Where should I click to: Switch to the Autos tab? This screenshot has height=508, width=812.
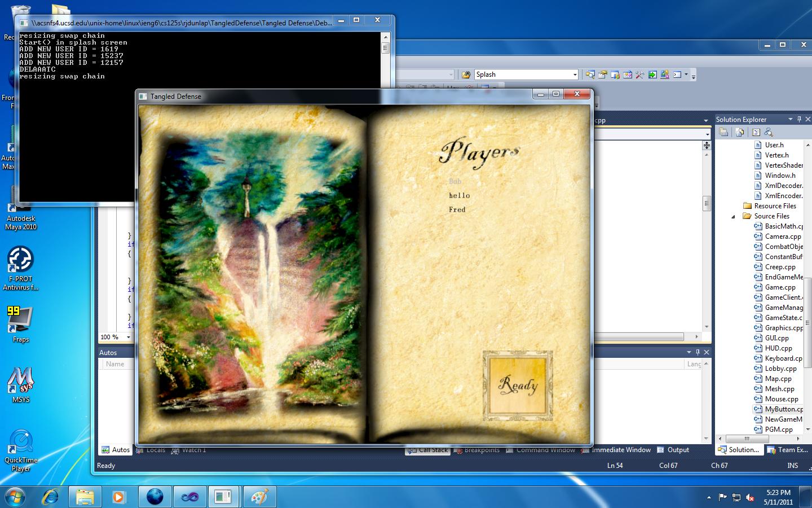click(116, 450)
